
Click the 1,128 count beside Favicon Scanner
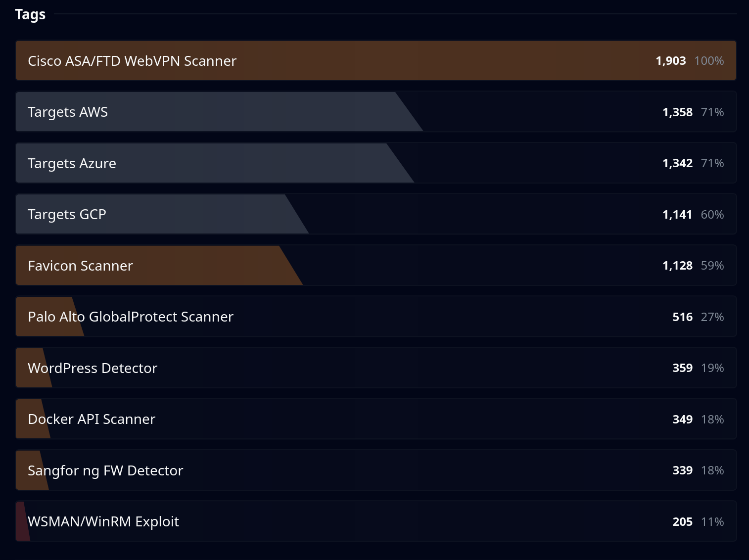coord(677,266)
